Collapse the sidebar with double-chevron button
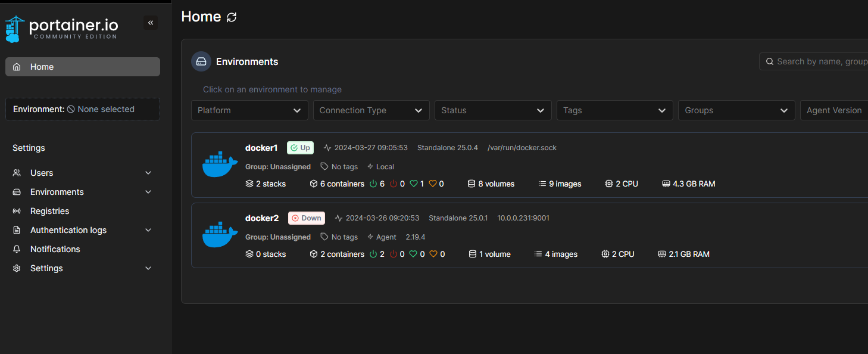 (x=151, y=23)
